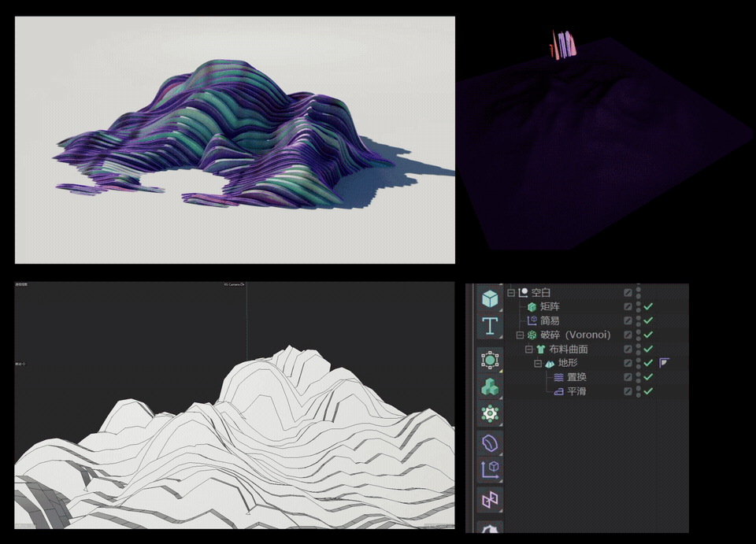The width and height of the screenshot is (756, 544).
Task: Select the pink Symmetry/field tool
Action: coord(490,500)
